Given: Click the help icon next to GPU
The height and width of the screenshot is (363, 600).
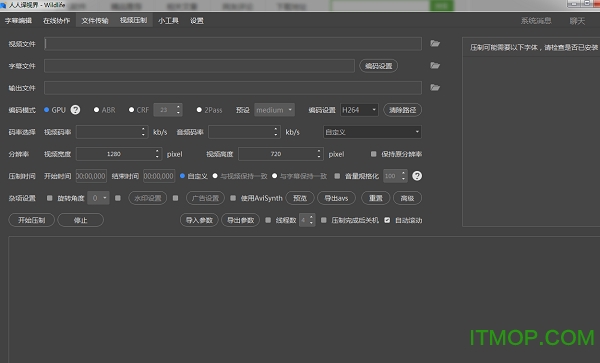Looking at the screenshot, I should 75,110.
